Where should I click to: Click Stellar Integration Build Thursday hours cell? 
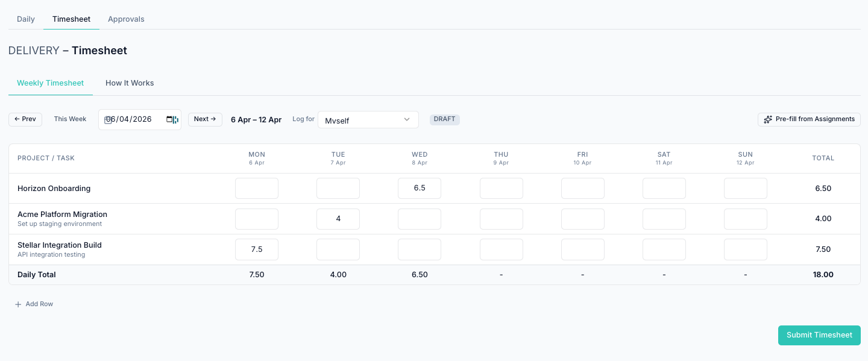click(501, 250)
